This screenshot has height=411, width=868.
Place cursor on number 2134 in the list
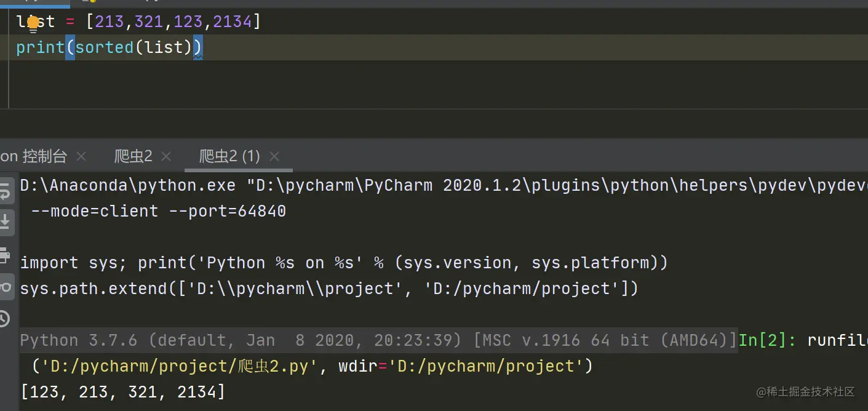233,22
